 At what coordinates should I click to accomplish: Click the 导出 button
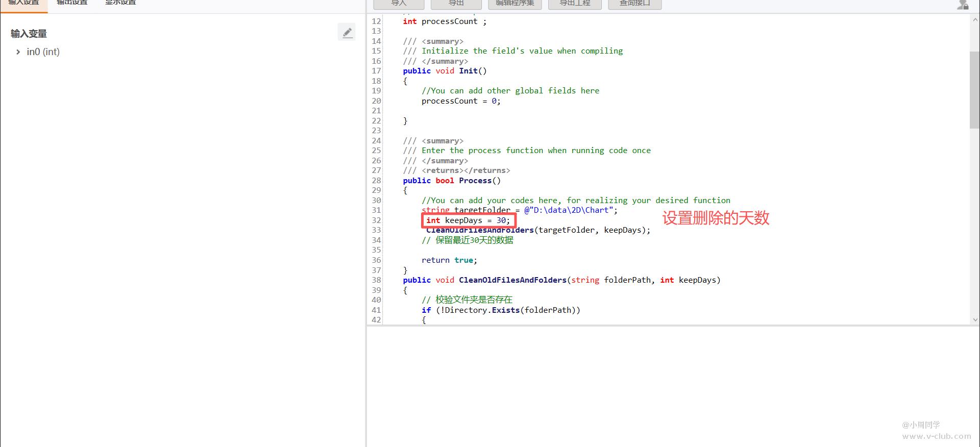[x=456, y=4]
